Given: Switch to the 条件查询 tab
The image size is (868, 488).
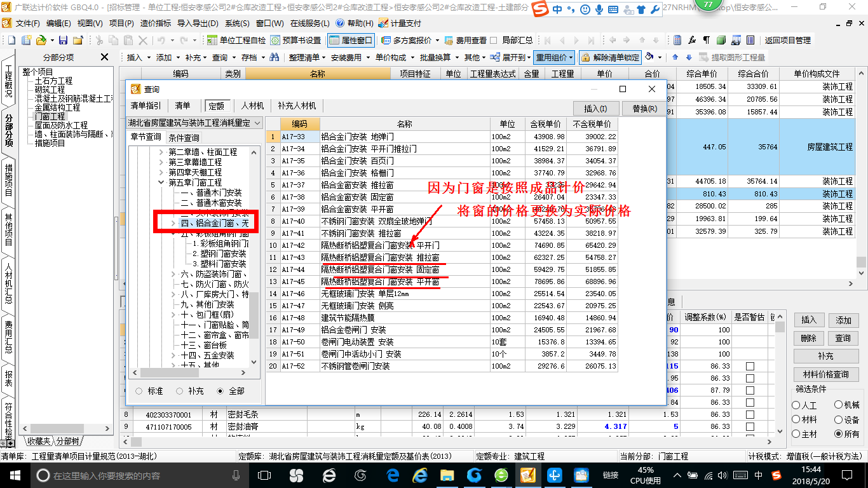Looking at the screenshot, I should pos(183,138).
